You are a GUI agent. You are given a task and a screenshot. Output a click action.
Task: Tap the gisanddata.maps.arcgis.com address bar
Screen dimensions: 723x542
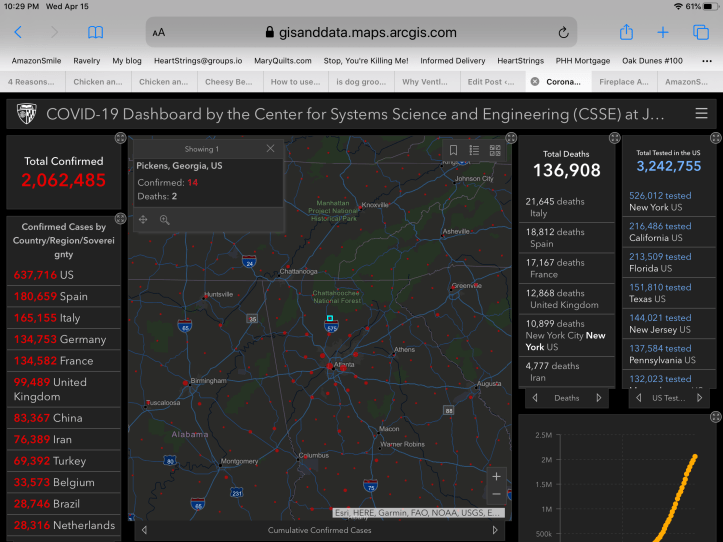362,32
